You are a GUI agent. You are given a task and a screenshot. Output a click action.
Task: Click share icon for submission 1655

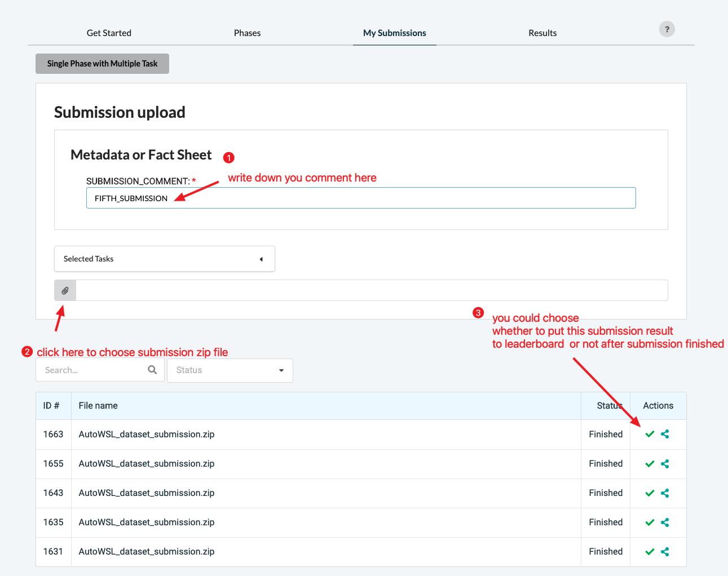(x=665, y=463)
